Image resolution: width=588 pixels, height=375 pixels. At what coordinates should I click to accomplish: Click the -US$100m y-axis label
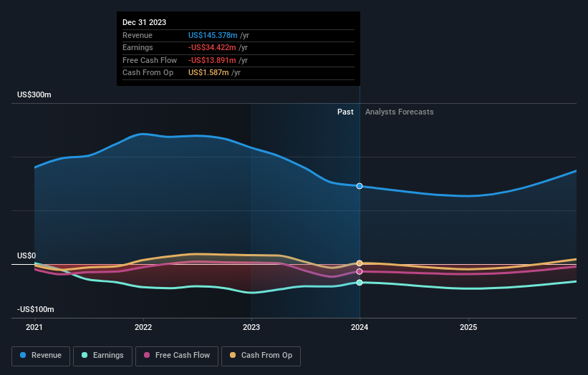point(36,309)
